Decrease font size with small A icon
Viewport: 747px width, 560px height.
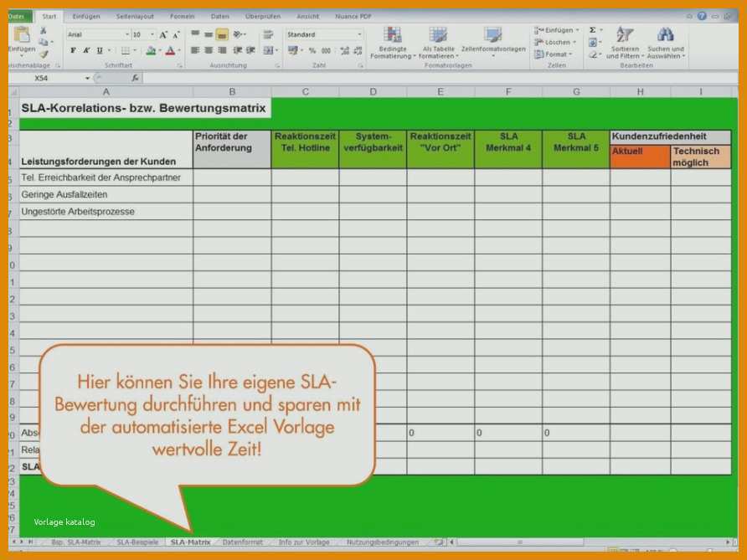[x=176, y=35]
